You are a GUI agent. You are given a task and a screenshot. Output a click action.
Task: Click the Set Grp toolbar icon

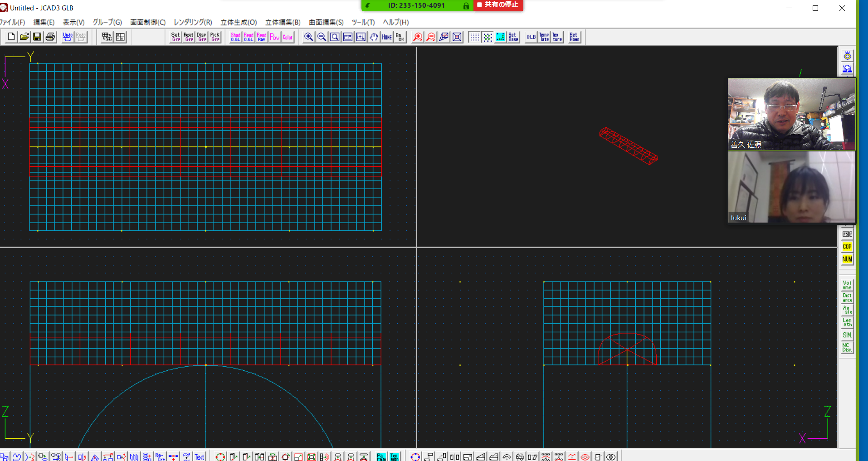[x=176, y=37]
